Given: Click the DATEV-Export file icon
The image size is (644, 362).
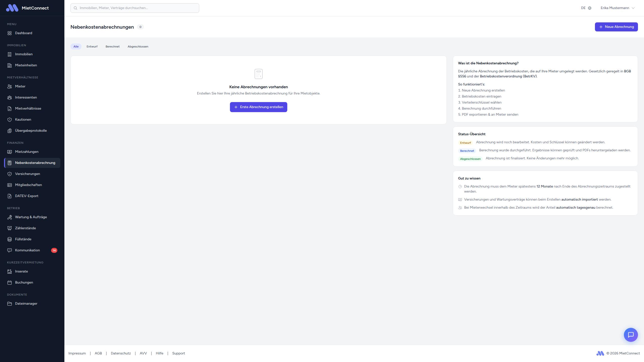Looking at the screenshot, I should click(x=10, y=196).
